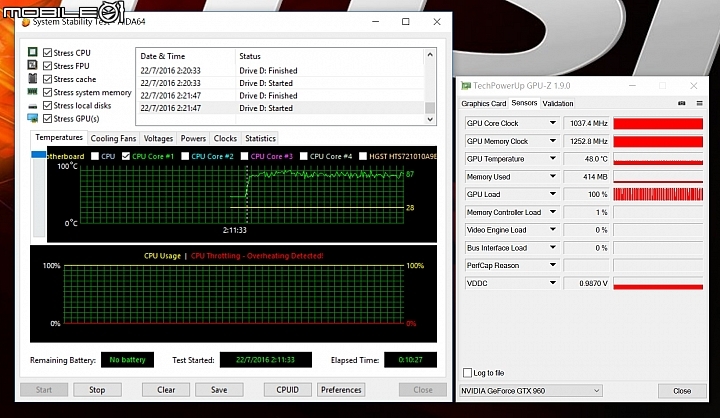Switch to the Statistics tab
Image resolution: width=720 pixels, height=418 pixels.
point(260,138)
